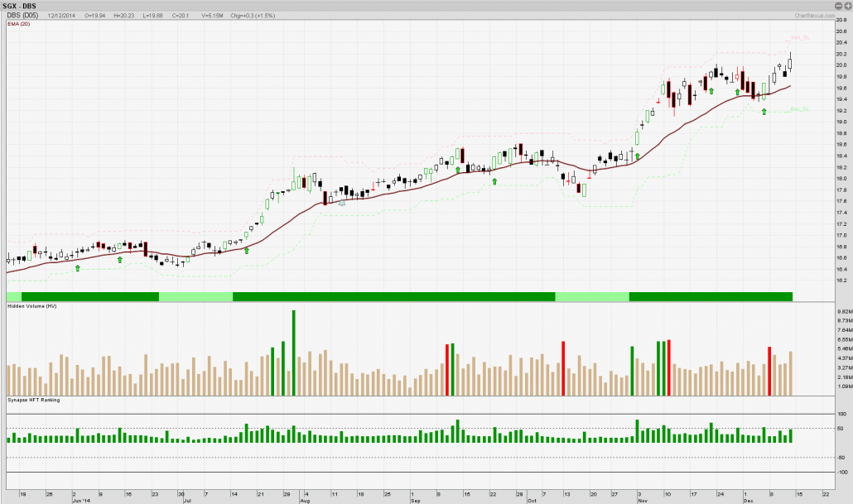Select the Buy_SL line label
The height and width of the screenshot is (504, 853).
(x=798, y=109)
